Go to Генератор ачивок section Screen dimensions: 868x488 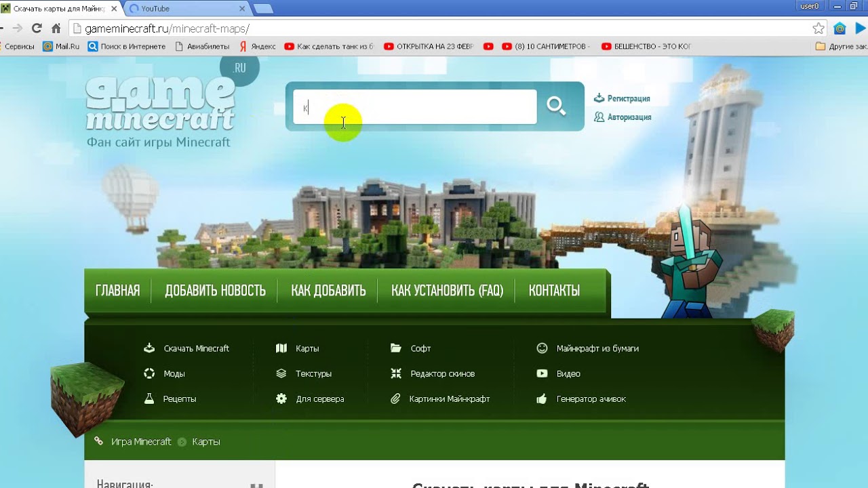591,399
